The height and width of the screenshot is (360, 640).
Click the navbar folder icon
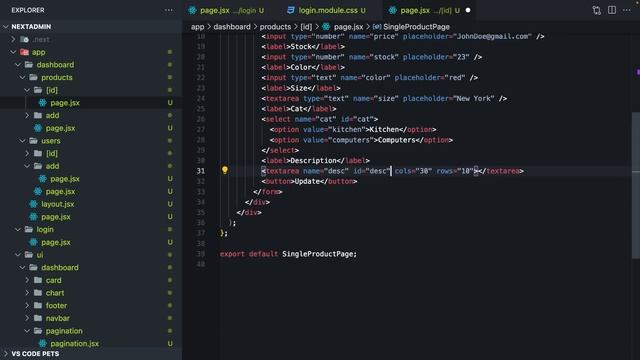tap(38, 318)
